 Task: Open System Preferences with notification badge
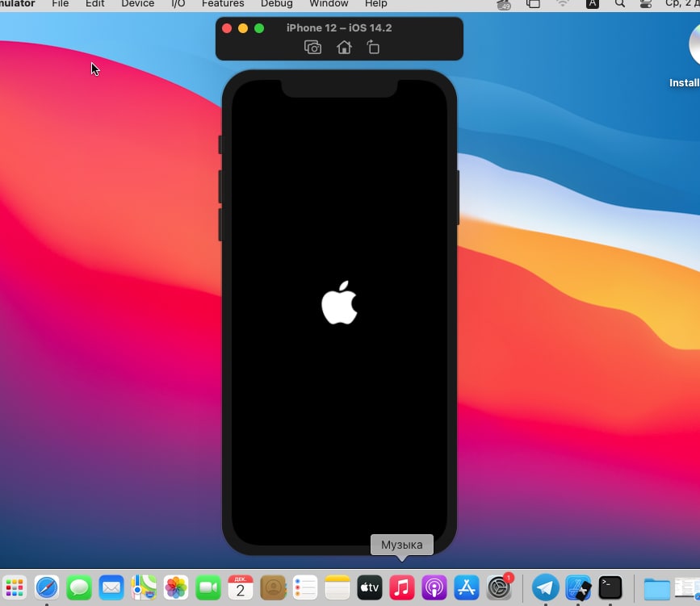pos(499,587)
